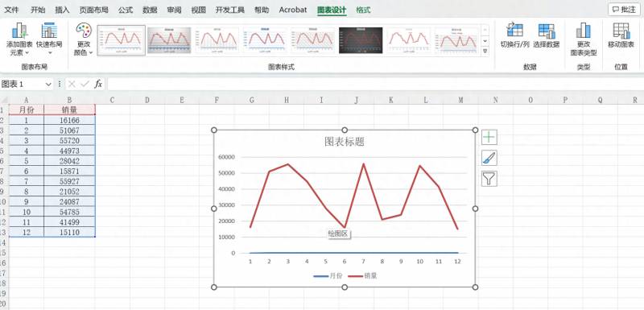Viewport: 644px width, 310px height.
Task: Switch to the 开始 (Home) tab
Action: click(38, 10)
